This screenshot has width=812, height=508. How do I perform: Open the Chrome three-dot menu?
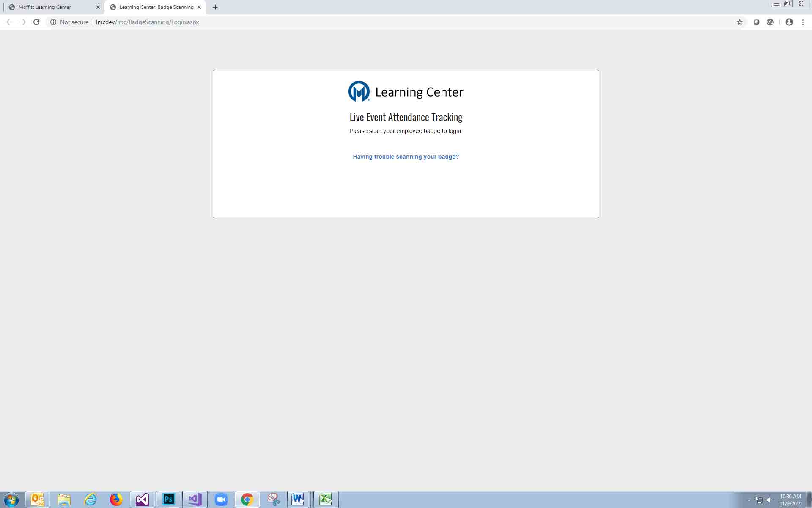(x=803, y=22)
